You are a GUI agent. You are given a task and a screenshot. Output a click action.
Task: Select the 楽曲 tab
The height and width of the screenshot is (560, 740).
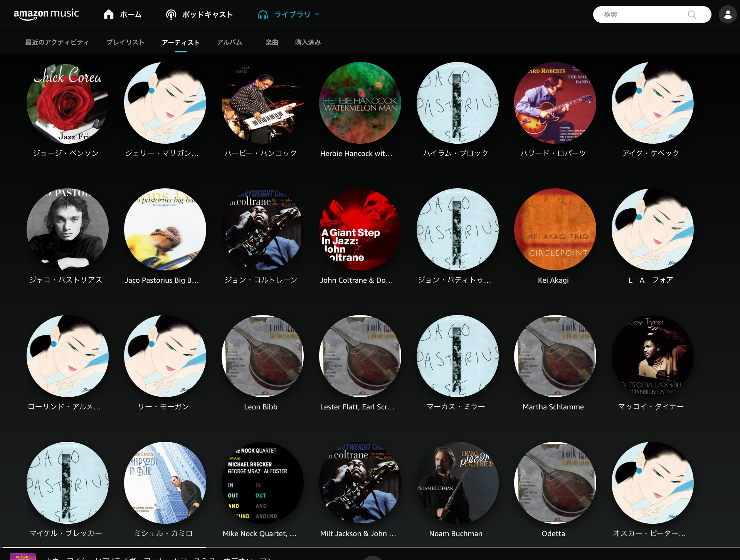272,42
